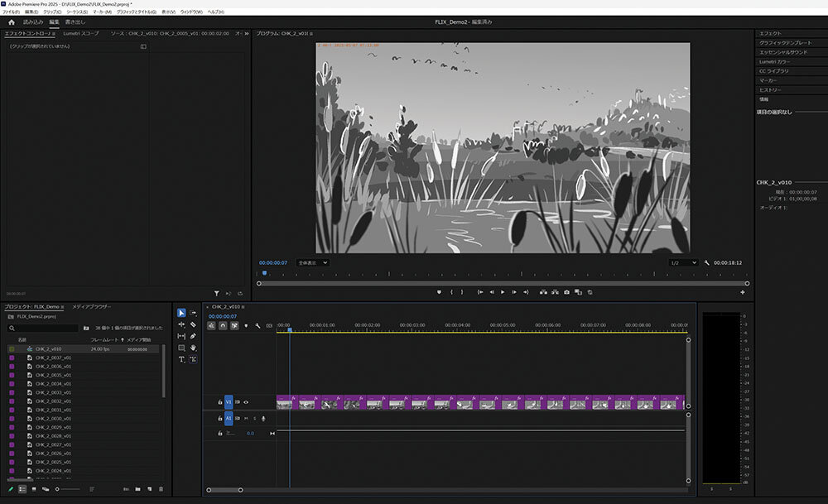The width and height of the screenshot is (828, 504).
Task: Select the Track Select Forward tool
Action: pos(193,313)
